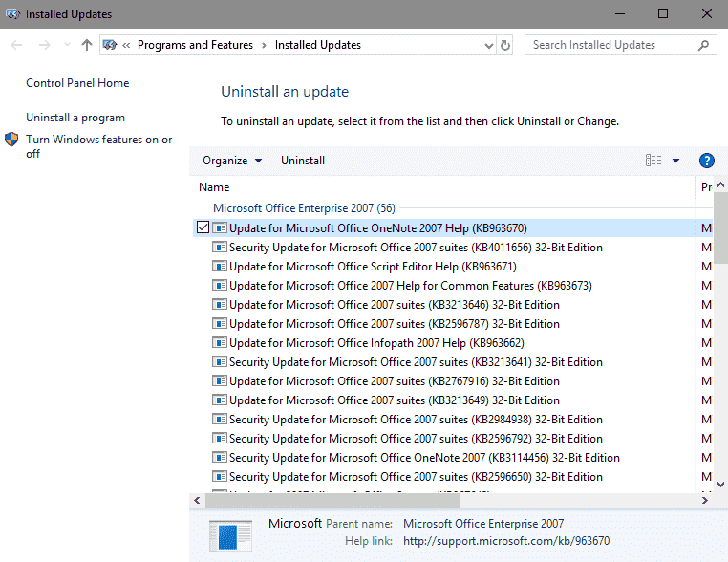The width and height of the screenshot is (728, 562).
Task: Click horizontal scrollbar right arrow
Action: [x=705, y=500]
